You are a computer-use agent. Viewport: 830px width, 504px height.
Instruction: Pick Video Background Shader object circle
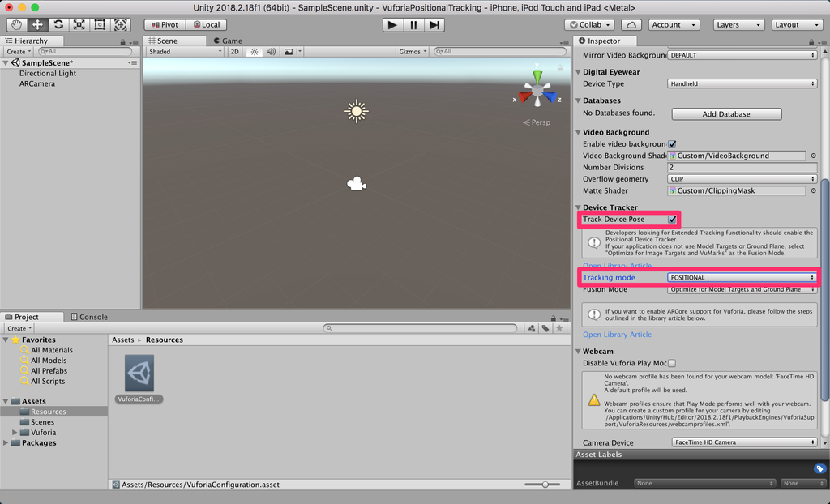[x=814, y=156]
